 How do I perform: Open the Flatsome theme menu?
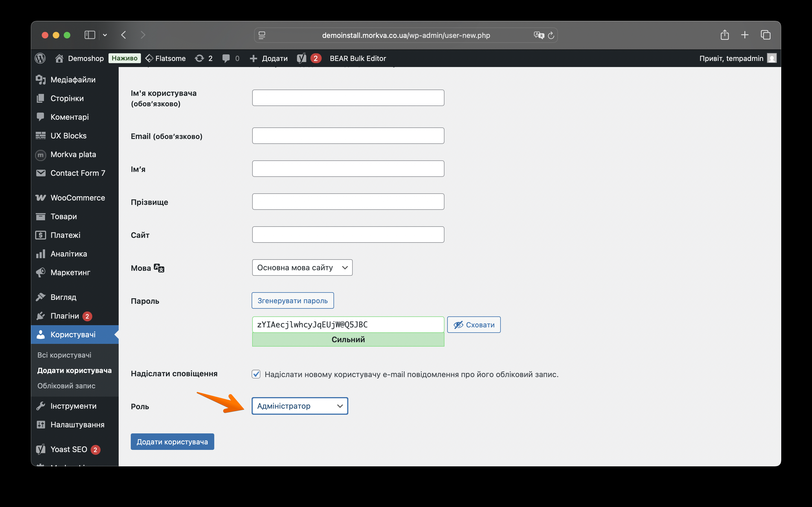[165, 58]
